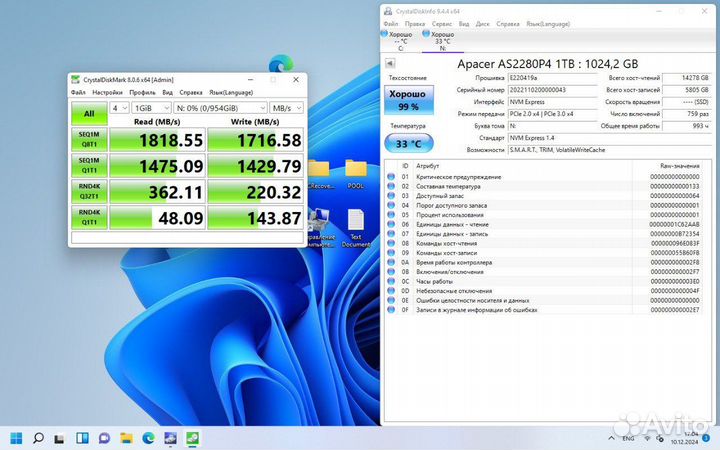
Task: Open Chat from the taskbar
Action: (x=104, y=438)
